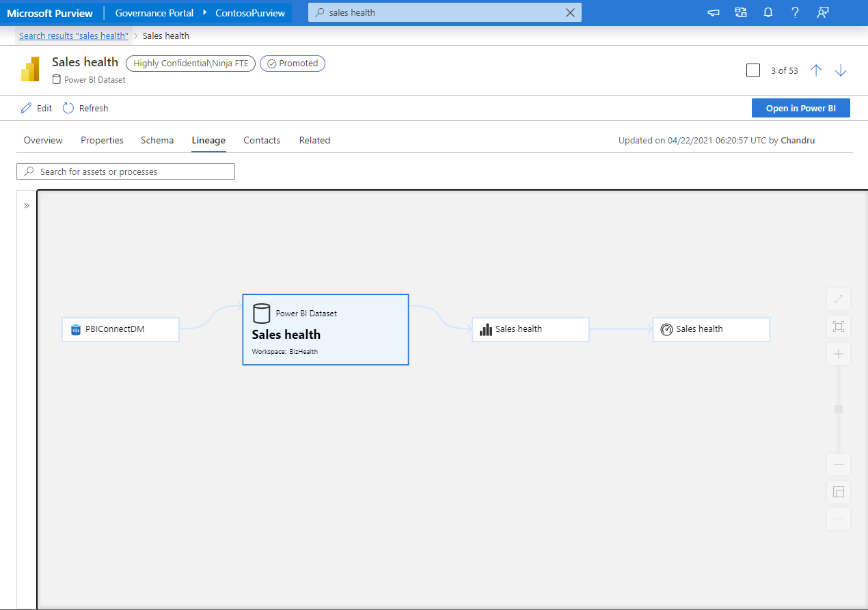Click the Search for assets or processes field
The height and width of the screenshot is (610, 868).
[126, 171]
